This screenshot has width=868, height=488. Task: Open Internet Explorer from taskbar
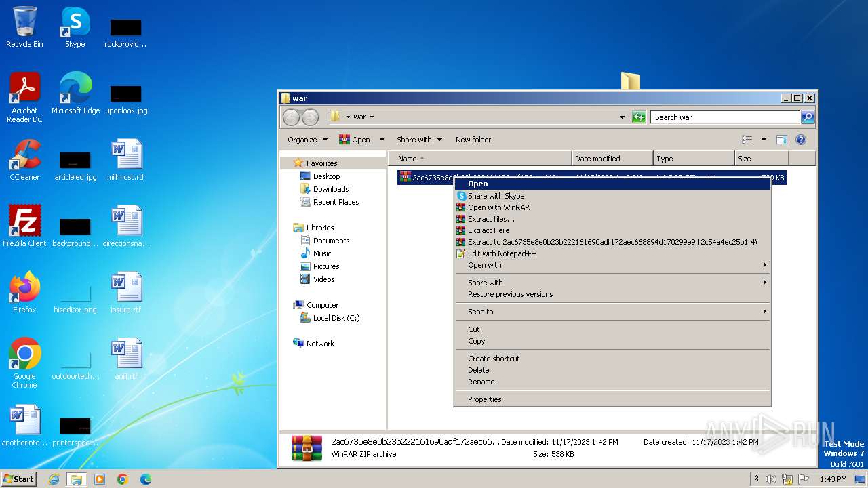coord(54,479)
